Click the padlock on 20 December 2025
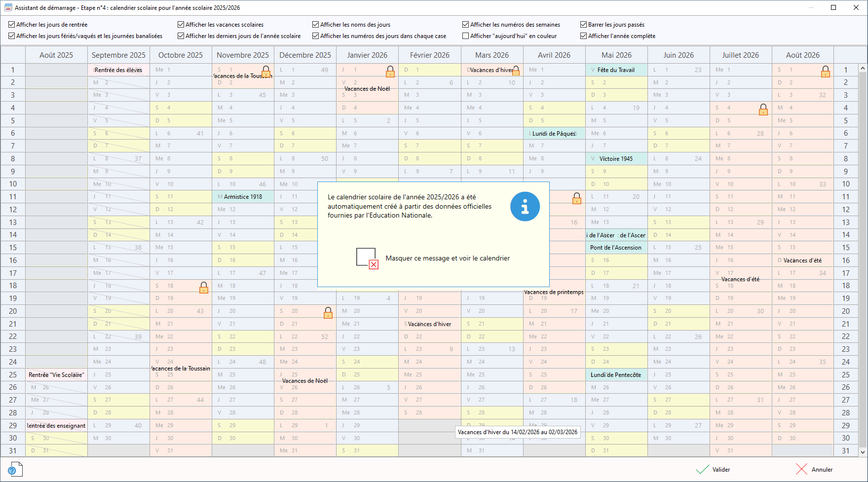The image size is (868, 482). click(328, 313)
